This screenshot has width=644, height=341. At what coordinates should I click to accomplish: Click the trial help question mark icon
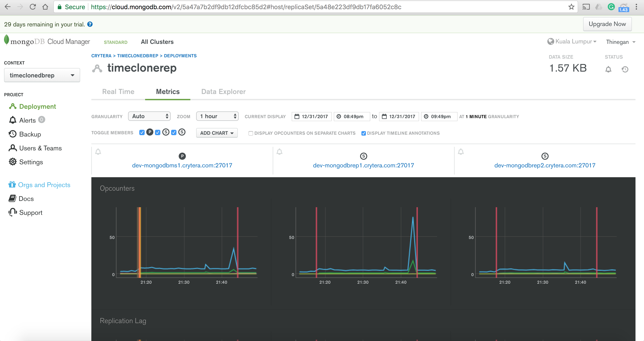click(x=90, y=24)
